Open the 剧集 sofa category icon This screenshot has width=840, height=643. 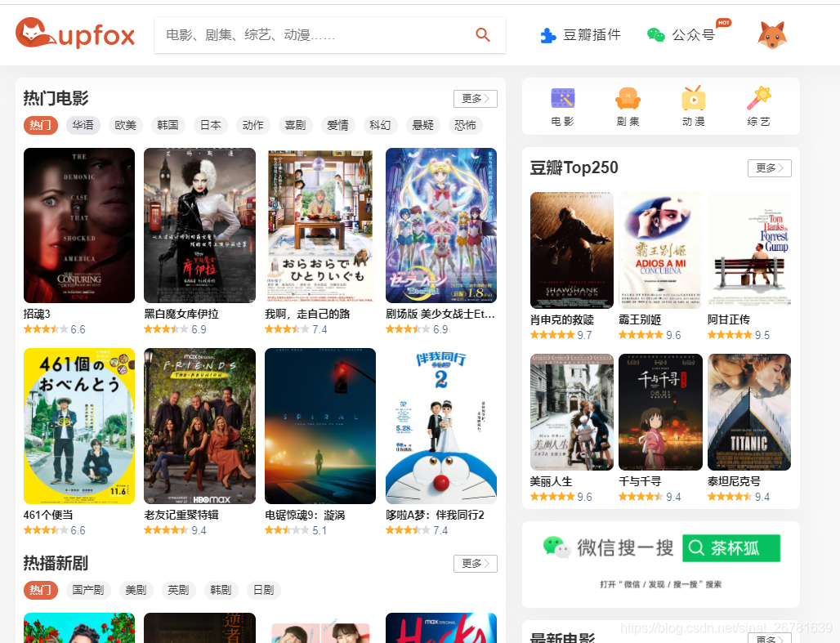pos(628,107)
